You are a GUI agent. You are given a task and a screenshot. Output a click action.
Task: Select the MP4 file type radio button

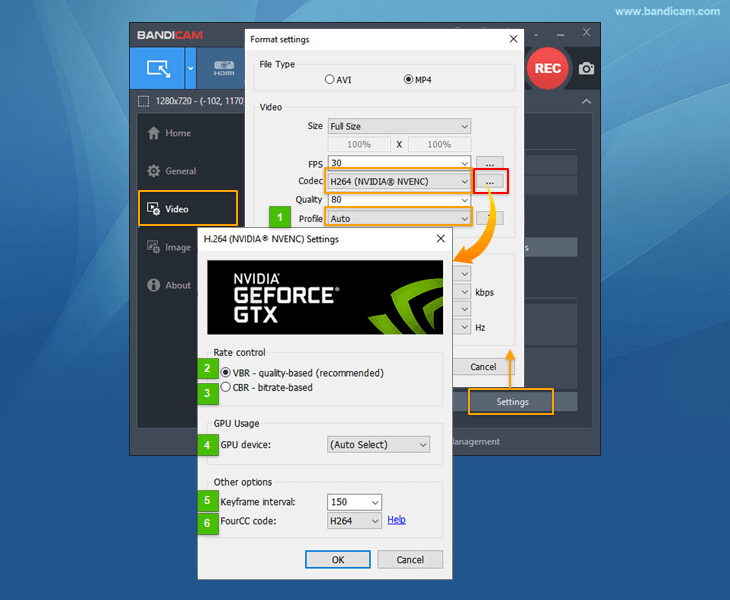coord(408,79)
